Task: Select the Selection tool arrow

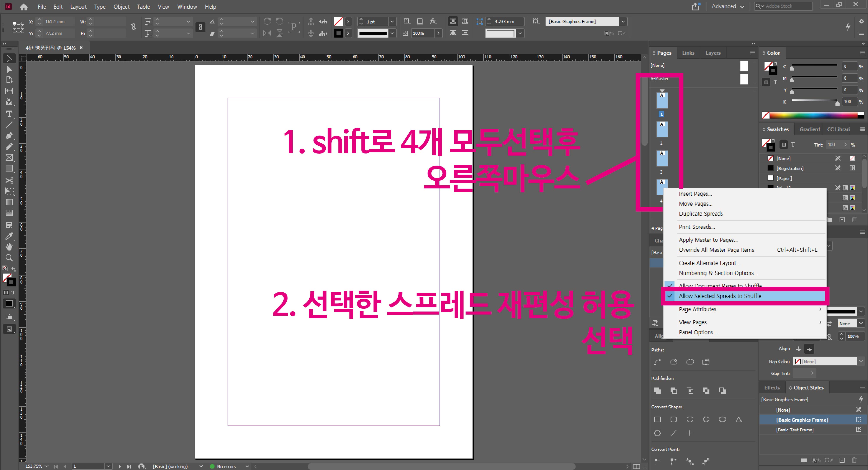Action: [9, 58]
